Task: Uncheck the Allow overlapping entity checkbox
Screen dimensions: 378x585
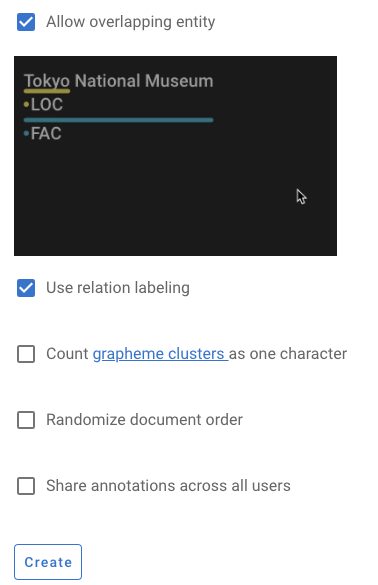Action: (26, 22)
